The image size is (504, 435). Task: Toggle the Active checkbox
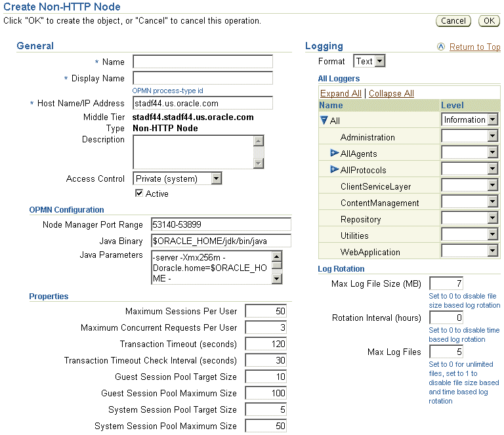[139, 194]
